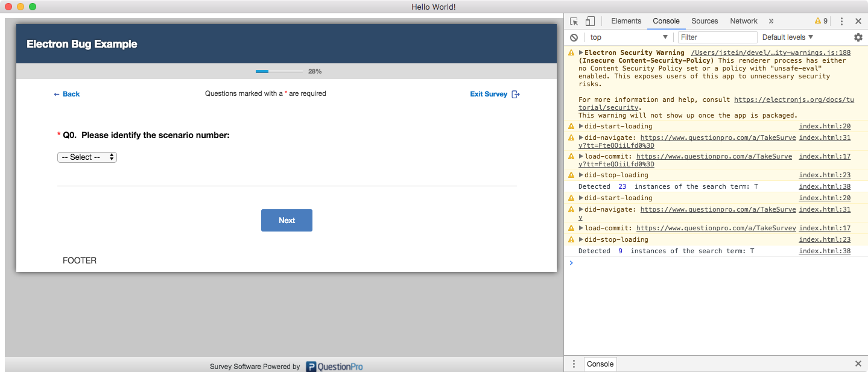Viewport: 868px width, 372px height.
Task: Clear the console messages
Action: 574,37
